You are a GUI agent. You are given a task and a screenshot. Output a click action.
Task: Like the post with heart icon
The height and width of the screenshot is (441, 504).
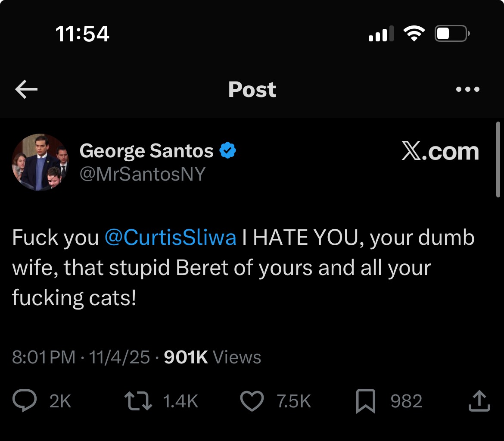(x=252, y=401)
